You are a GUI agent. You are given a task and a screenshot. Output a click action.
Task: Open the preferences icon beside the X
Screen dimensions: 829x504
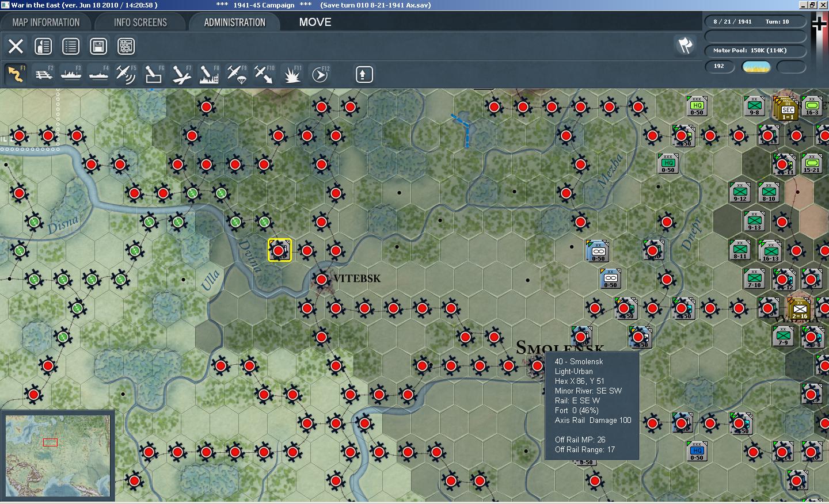(x=43, y=46)
